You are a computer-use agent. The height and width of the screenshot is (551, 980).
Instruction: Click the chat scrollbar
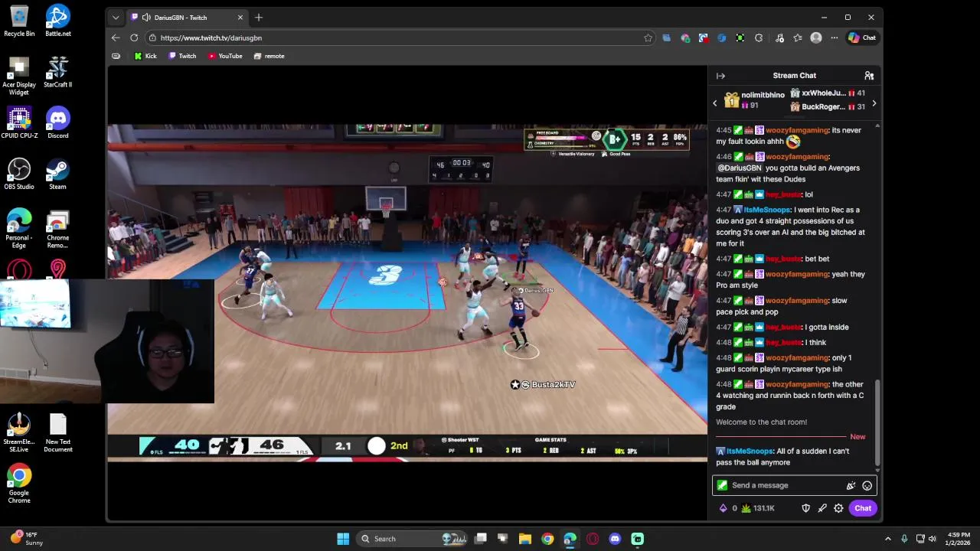point(877,421)
